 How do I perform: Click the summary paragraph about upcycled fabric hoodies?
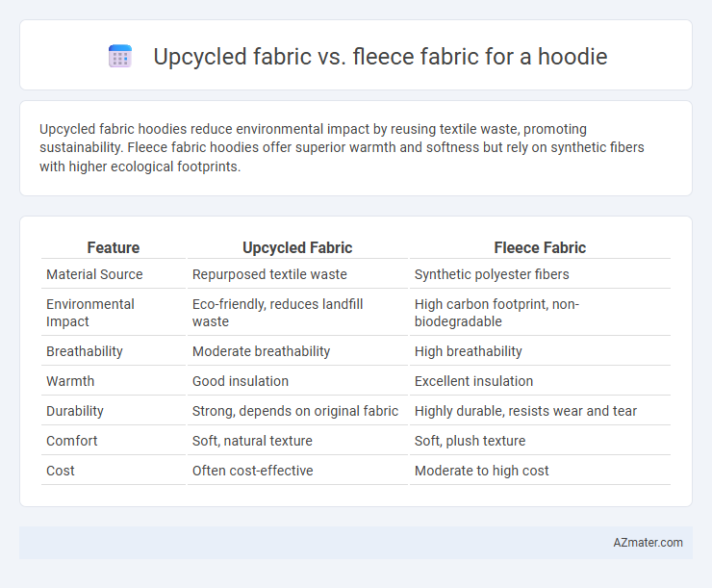coord(342,148)
